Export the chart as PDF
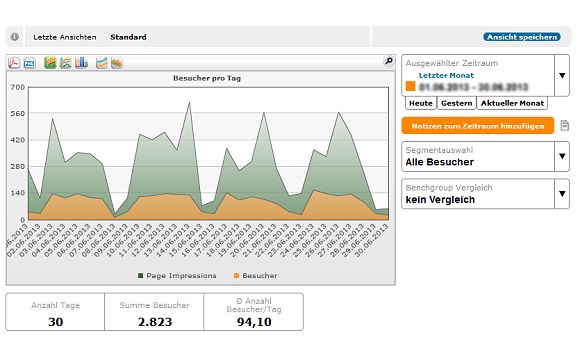580x360 pixels. [x=14, y=63]
